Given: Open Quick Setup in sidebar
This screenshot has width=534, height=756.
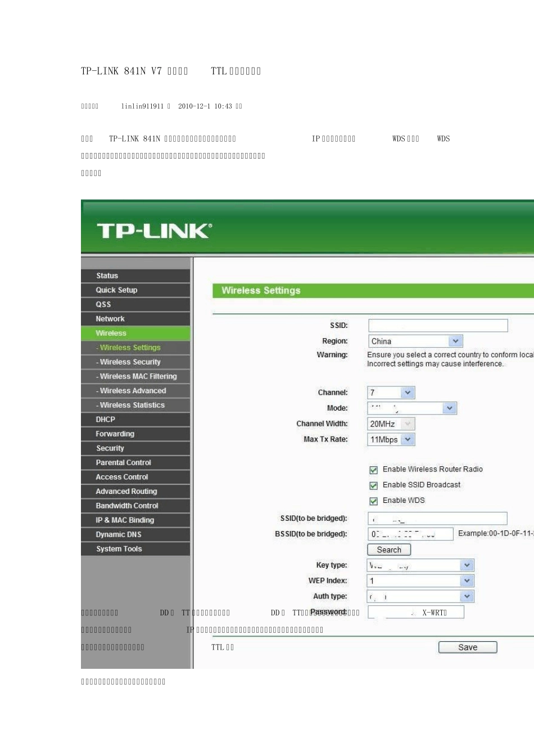Looking at the screenshot, I should (x=135, y=290).
